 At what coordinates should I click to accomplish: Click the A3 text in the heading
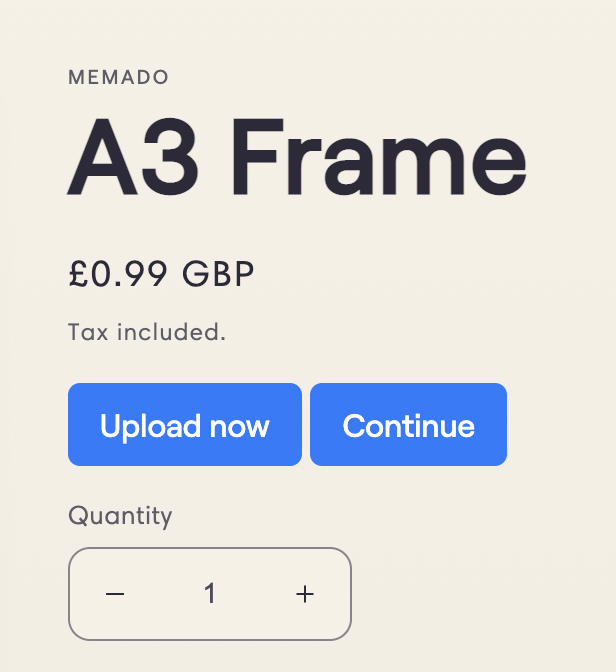pyautogui.click(x=133, y=159)
